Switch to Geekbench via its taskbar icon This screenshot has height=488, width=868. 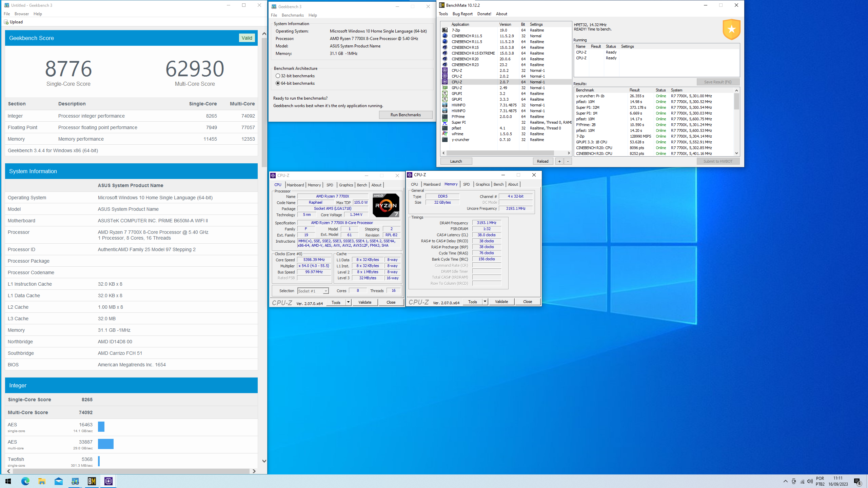point(75,481)
